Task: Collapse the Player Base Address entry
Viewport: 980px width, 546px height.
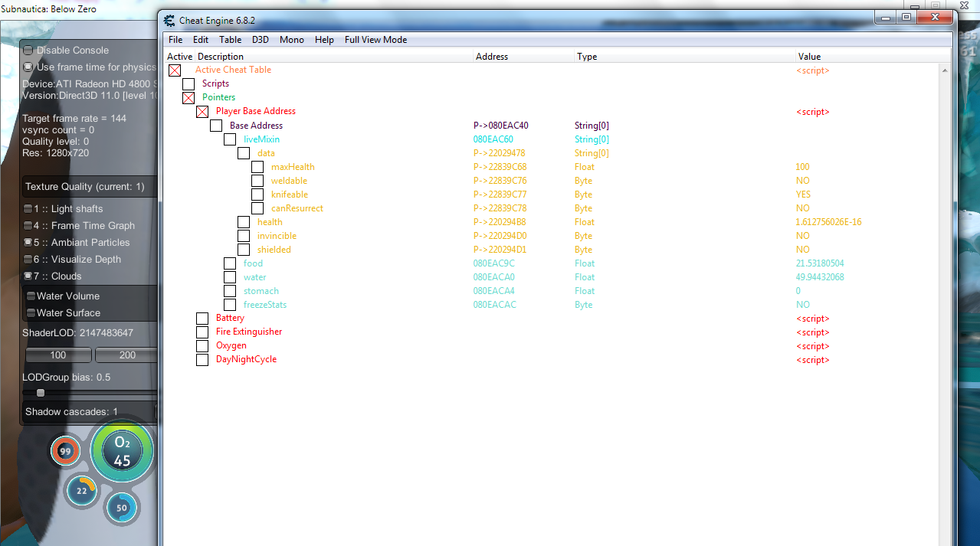Action: pyautogui.click(x=202, y=112)
